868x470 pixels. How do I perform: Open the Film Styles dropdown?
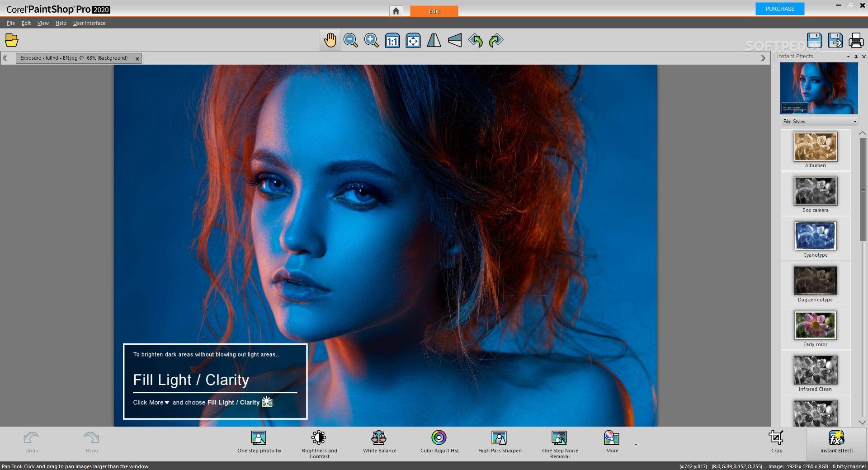854,122
